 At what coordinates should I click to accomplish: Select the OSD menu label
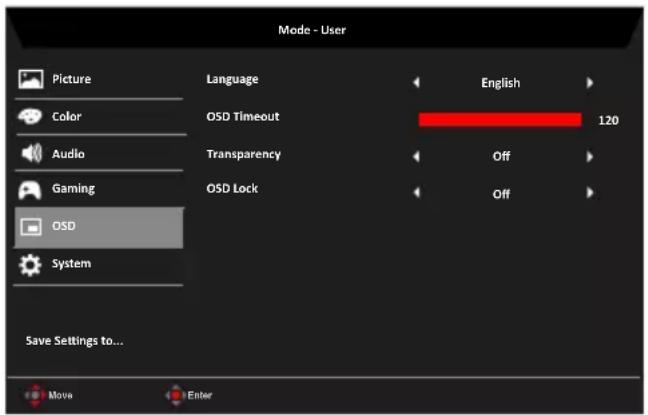(64, 226)
